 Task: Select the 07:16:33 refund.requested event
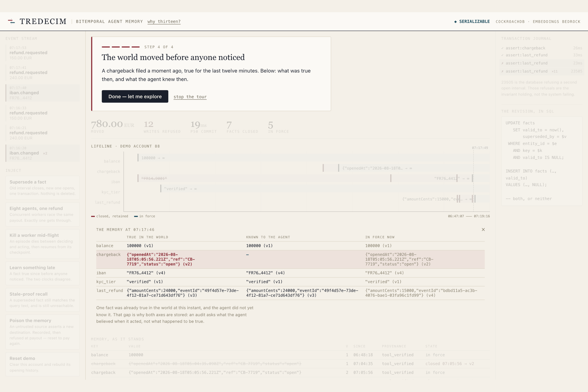click(42, 113)
